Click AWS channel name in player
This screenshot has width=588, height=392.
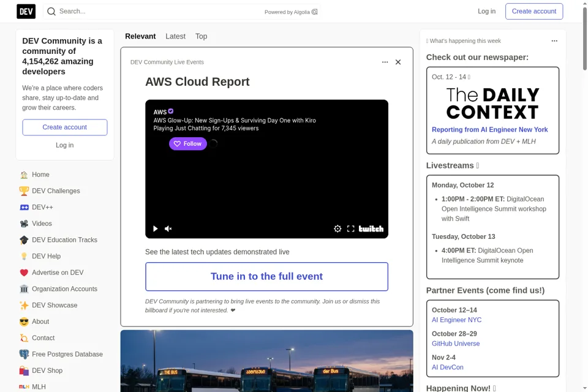point(160,112)
